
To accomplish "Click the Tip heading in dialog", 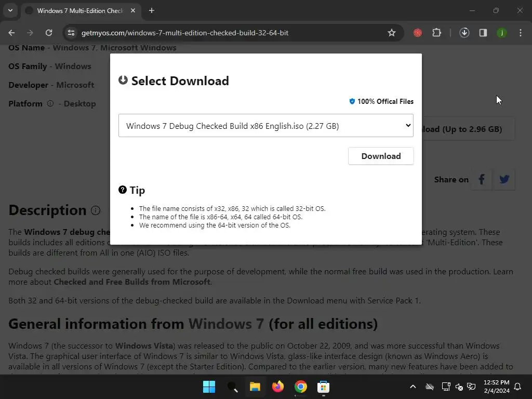I will 137,190.
